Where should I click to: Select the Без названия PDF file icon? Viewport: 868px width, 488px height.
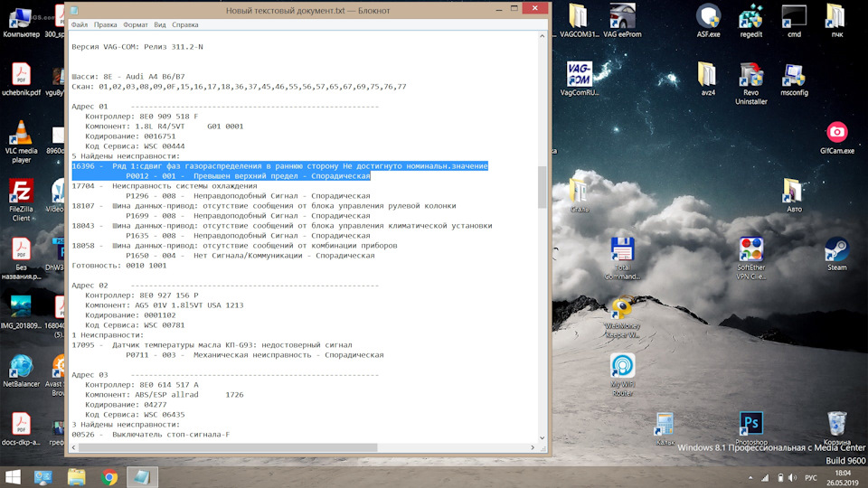coord(21,258)
